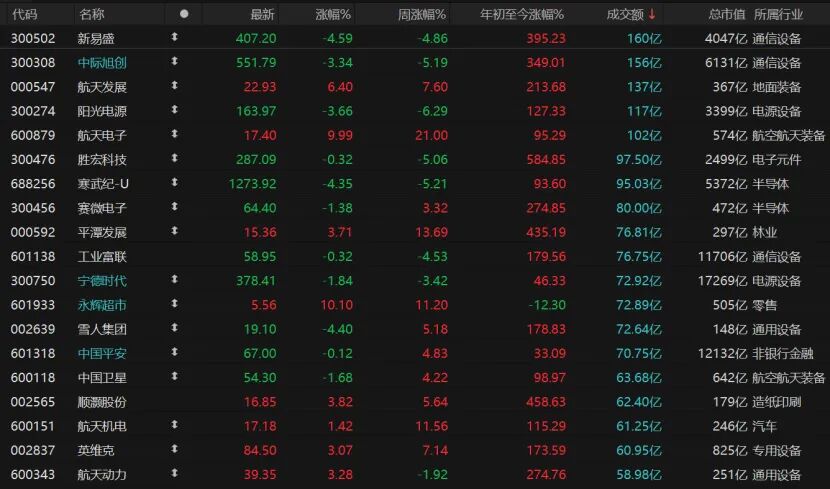
Task: Click the arrow marker icon next to 中国卫星
Action: click(175, 377)
